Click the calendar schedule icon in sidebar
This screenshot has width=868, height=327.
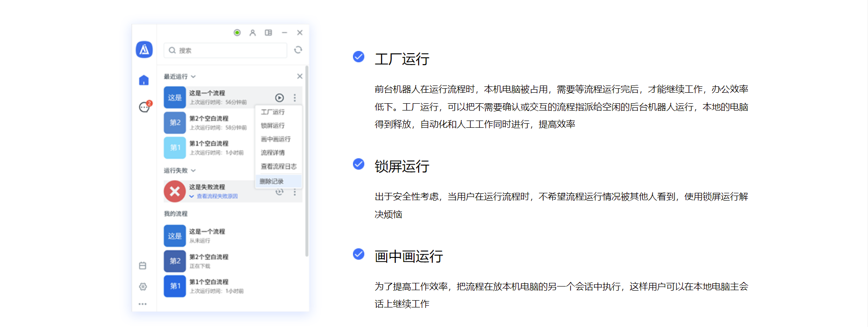(143, 266)
